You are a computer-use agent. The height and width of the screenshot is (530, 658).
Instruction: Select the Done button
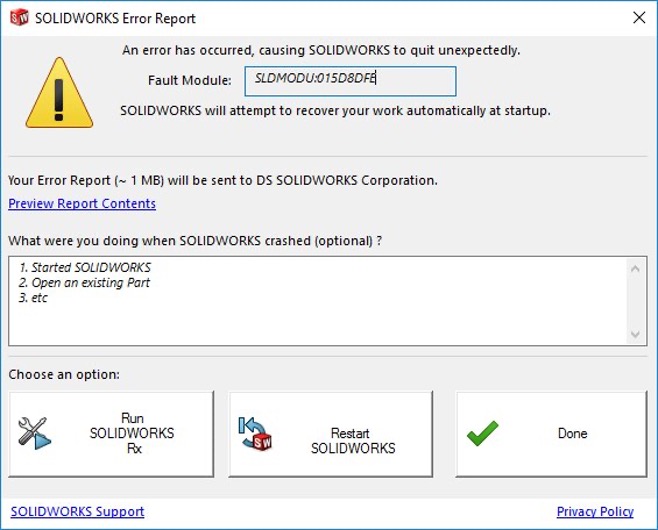[551, 434]
